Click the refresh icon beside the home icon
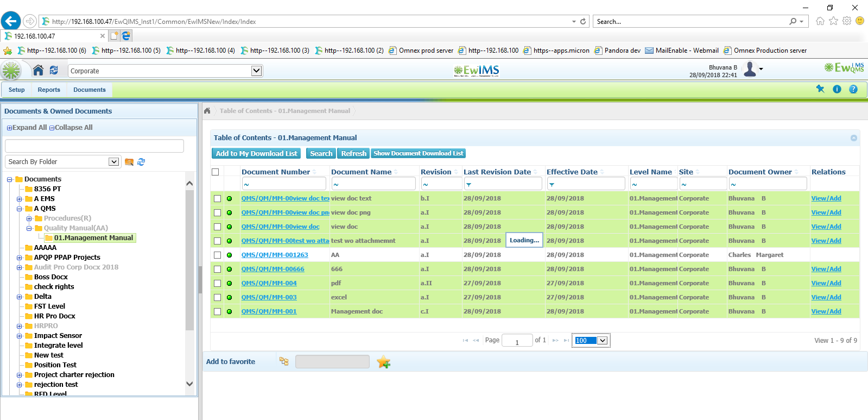This screenshot has height=420, width=868. [54, 70]
